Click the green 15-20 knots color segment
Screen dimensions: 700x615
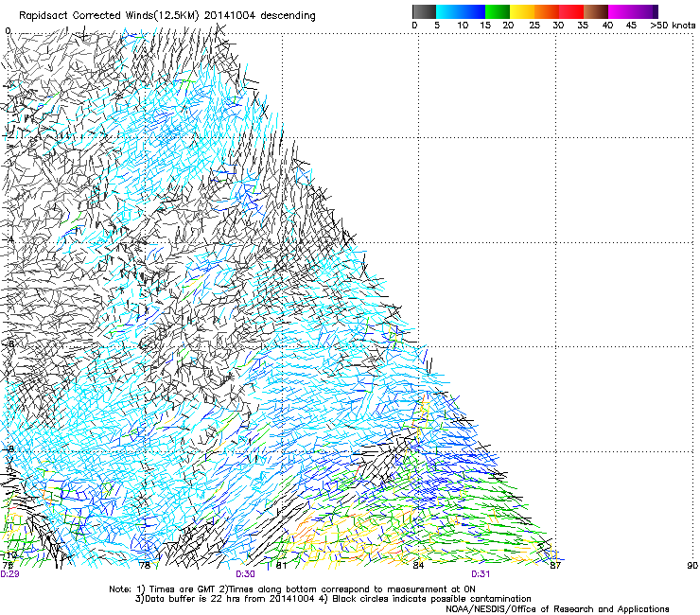[x=498, y=11]
